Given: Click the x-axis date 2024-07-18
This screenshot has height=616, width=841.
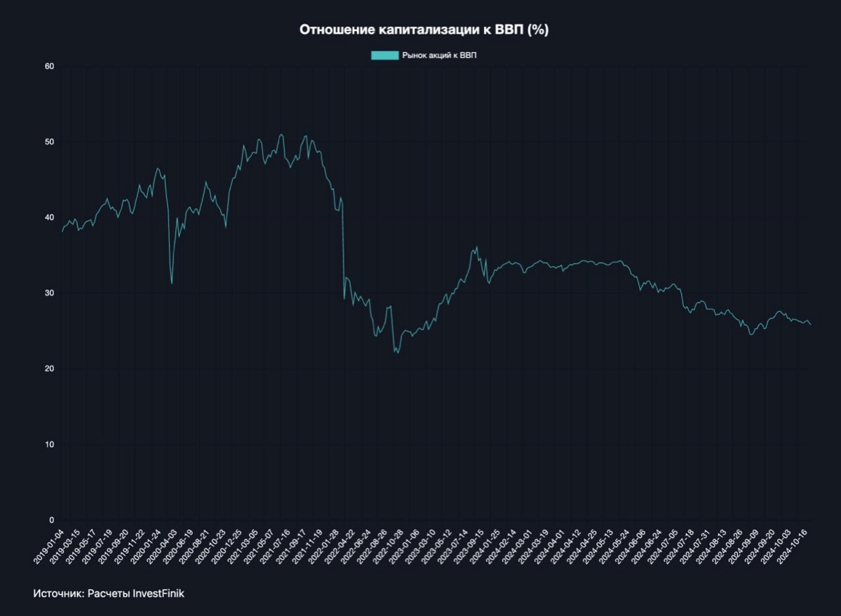Looking at the screenshot, I should click(678, 547).
